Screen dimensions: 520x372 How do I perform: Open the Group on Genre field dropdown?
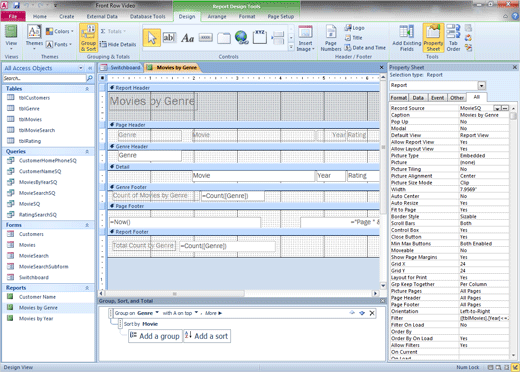(x=157, y=313)
